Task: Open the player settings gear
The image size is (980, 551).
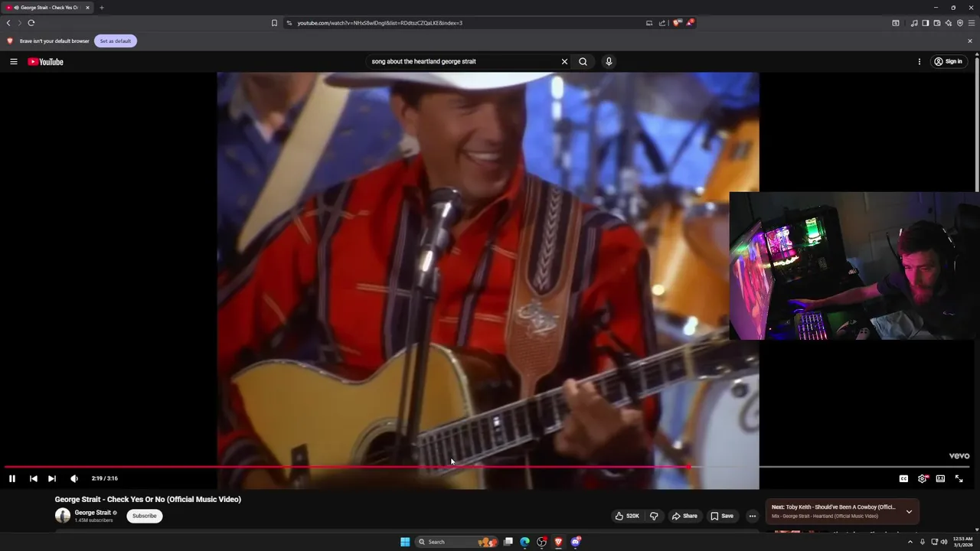Action: pos(923,478)
